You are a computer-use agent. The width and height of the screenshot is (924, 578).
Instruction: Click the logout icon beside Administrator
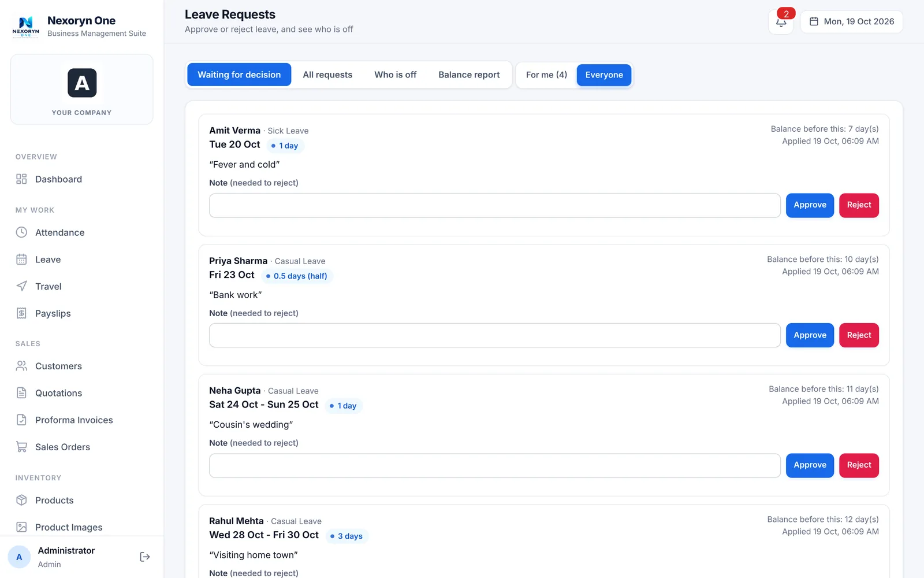tap(145, 557)
